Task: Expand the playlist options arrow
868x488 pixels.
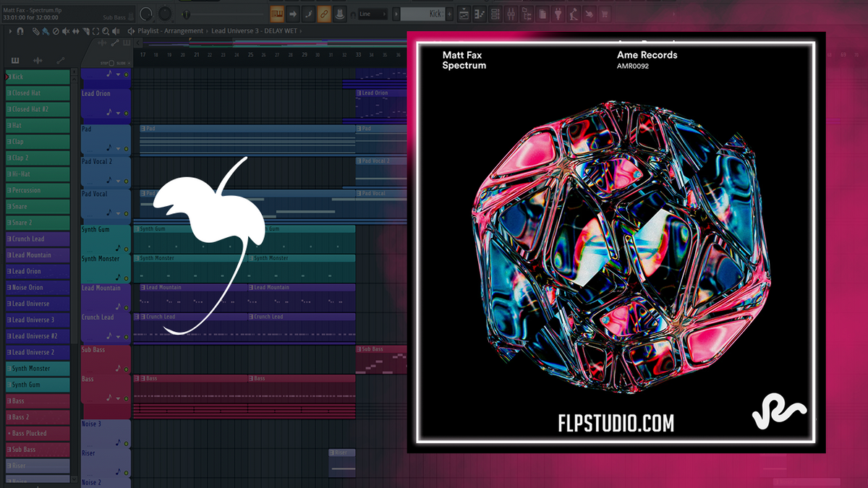Action: [x=10, y=30]
